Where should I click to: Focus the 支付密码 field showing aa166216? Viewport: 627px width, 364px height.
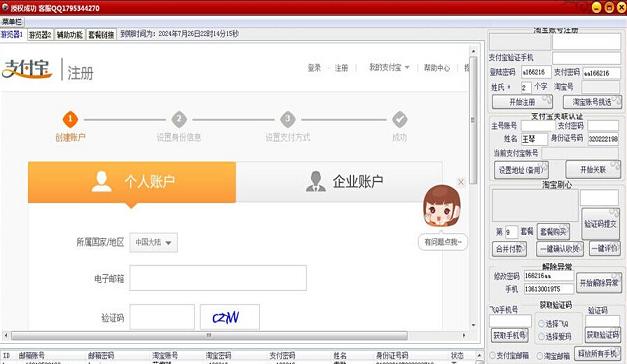(x=601, y=73)
